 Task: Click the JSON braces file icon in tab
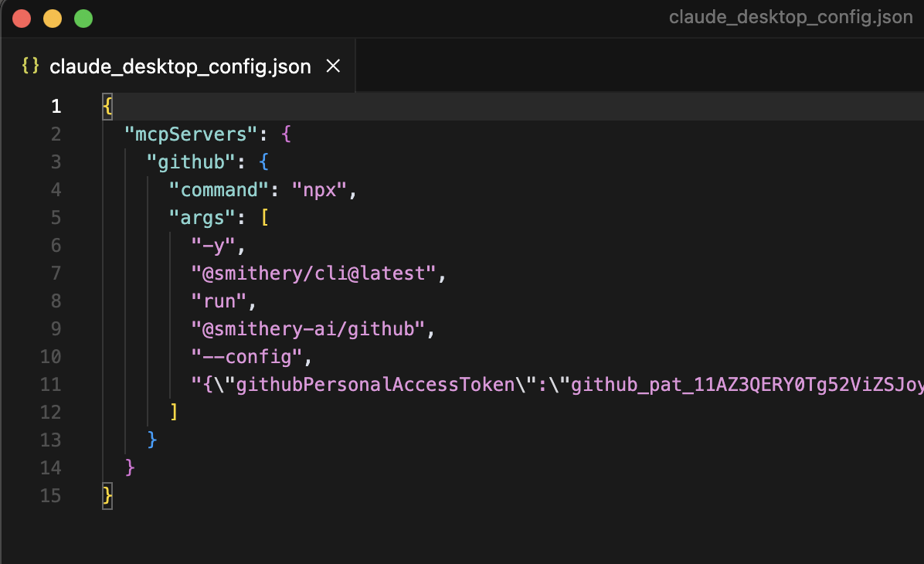[x=31, y=66]
